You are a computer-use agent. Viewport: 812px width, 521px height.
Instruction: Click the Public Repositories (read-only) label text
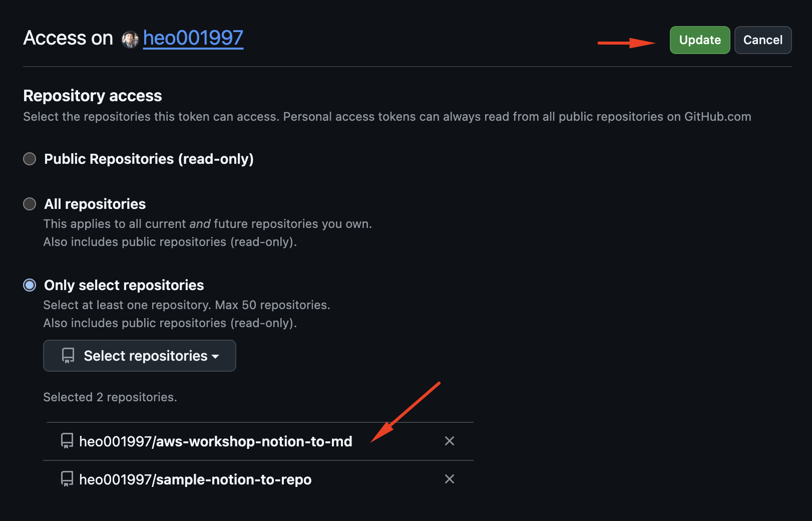tap(149, 159)
